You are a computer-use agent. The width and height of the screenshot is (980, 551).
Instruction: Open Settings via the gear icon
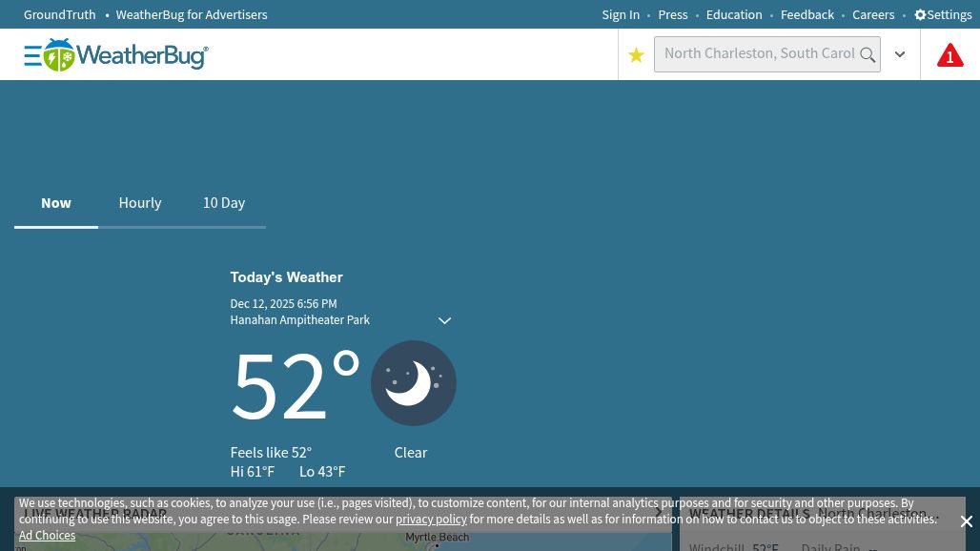pyautogui.click(x=921, y=15)
